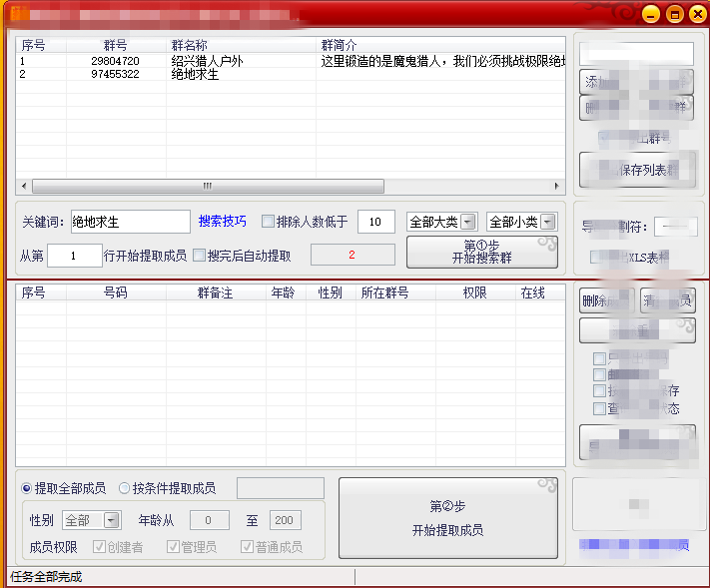Image resolution: width=710 pixels, height=588 pixels.
Task: Click the group list scroll left arrow
Action: (x=24, y=186)
